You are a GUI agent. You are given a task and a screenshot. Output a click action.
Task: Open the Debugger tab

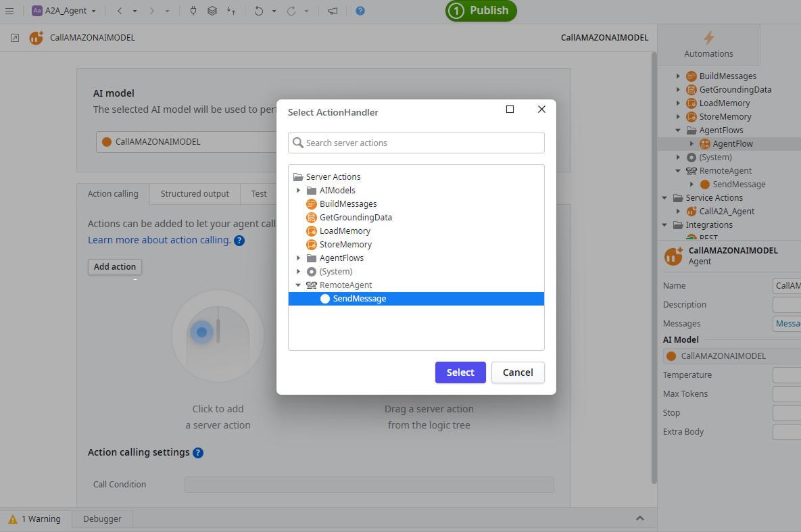[102, 518]
